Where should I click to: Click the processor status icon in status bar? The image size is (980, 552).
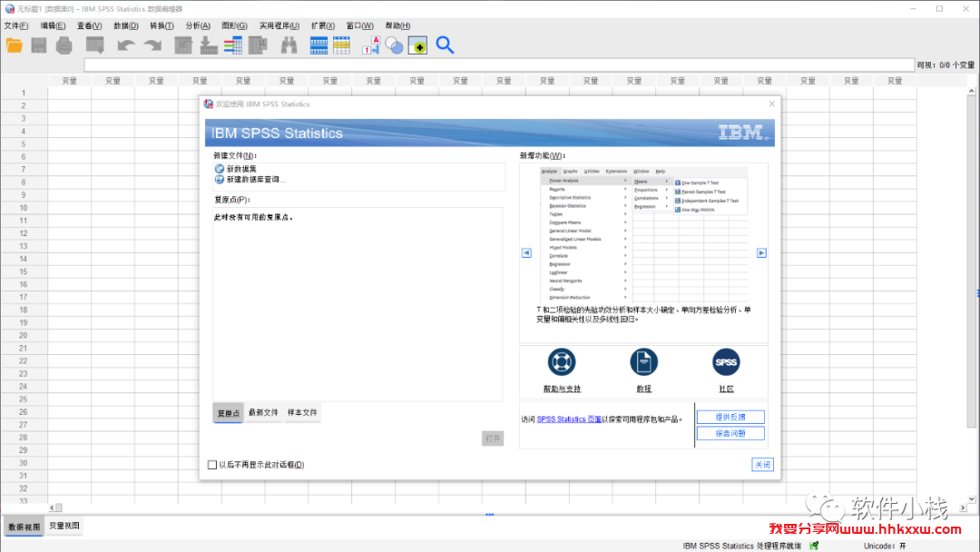[814, 546]
